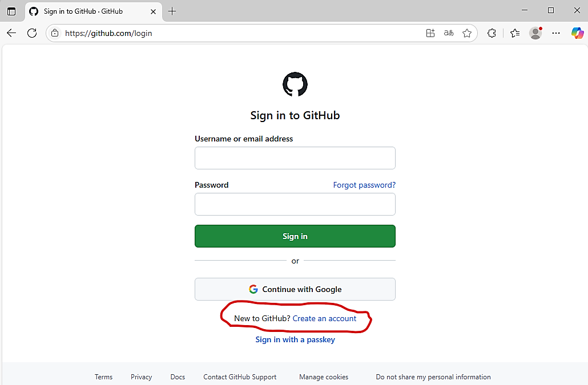Open Manage cookies in the footer
The width and height of the screenshot is (588, 385).
(324, 376)
